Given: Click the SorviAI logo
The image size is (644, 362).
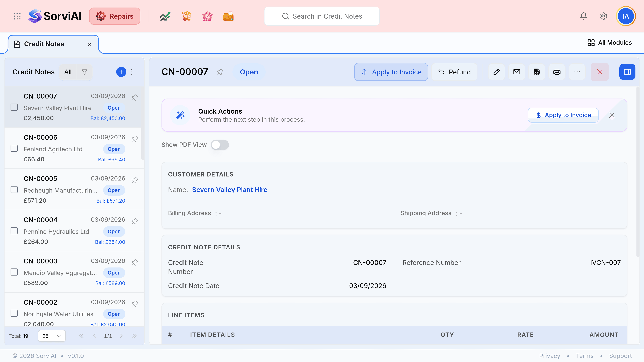Looking at the screenshot, I should coord(55,16).
